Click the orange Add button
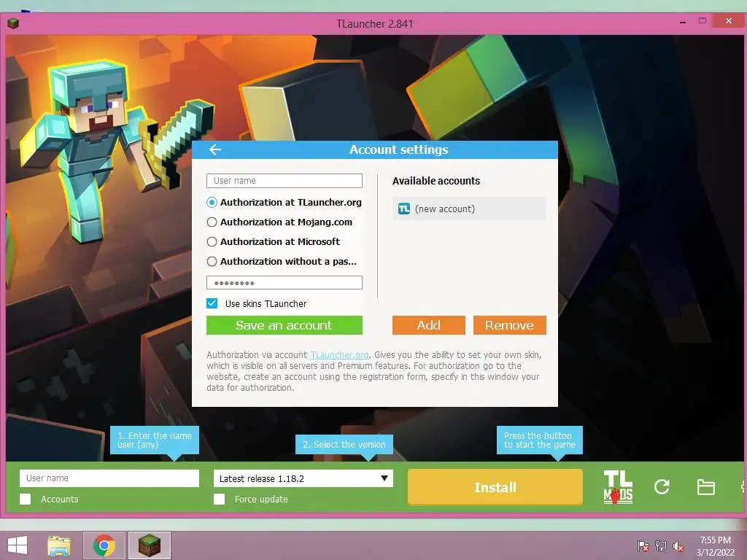The width and height of the screenshot is (747, 560). (429, 325)
